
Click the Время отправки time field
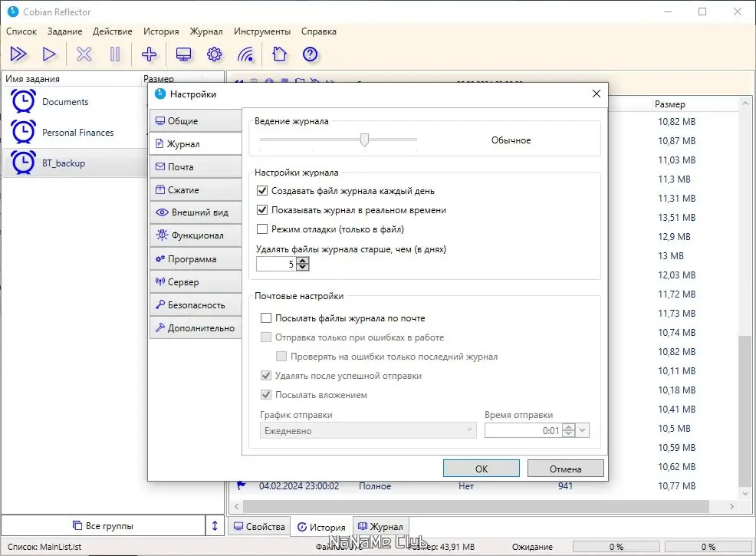[523, 430]
